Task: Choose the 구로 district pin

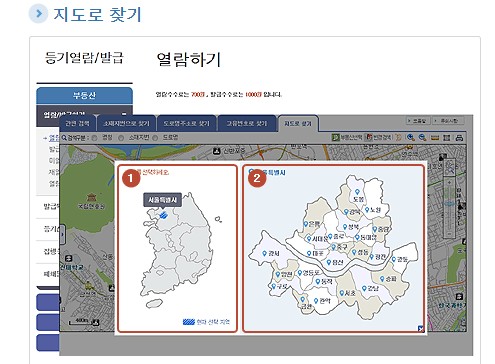Action: (274, 286)
